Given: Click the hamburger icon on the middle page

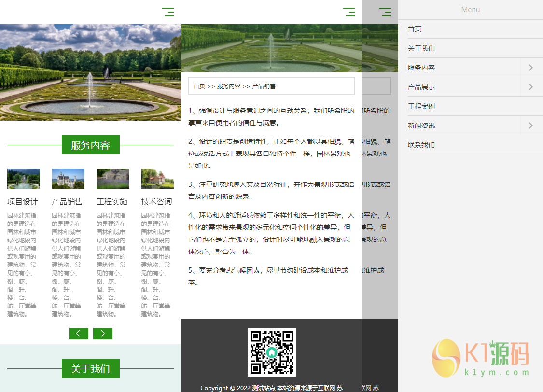Looking at the screenshot, I should 349,12.
